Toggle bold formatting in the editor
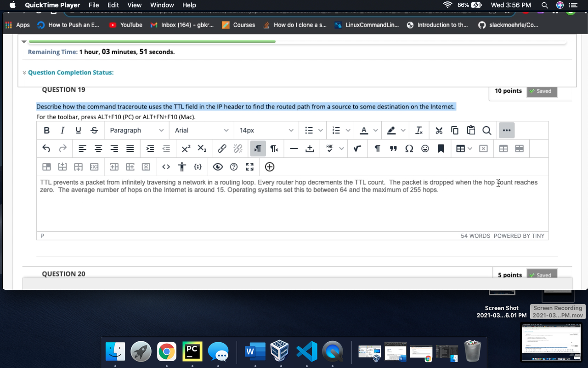This screenshot has width=588, height=368. coord(46,130)
